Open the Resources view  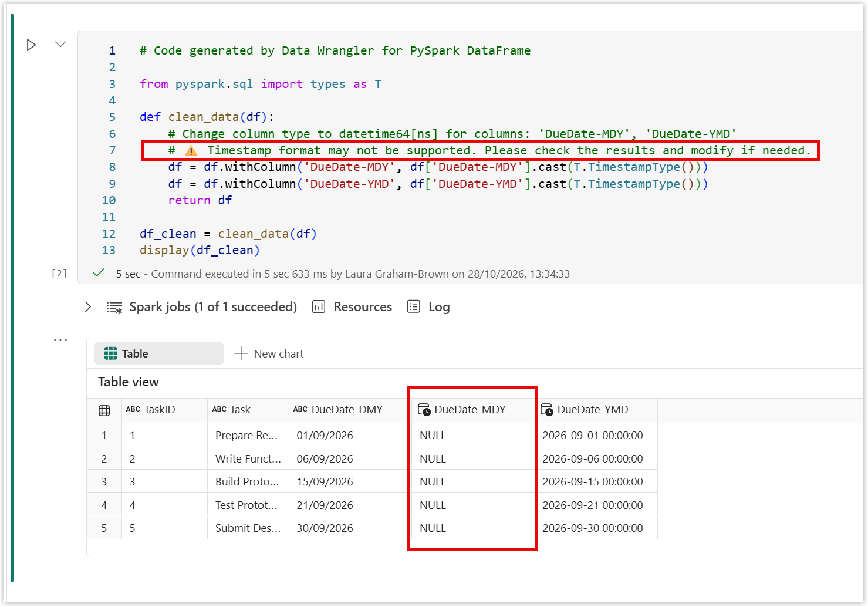click(363, 306)
